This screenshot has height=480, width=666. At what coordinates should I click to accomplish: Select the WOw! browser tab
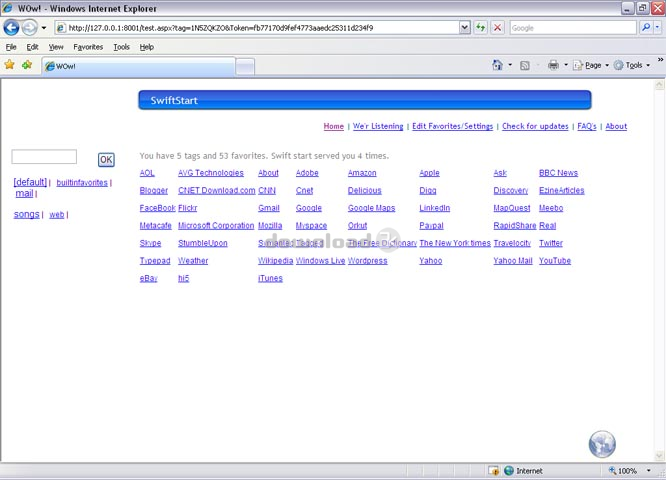138,67
